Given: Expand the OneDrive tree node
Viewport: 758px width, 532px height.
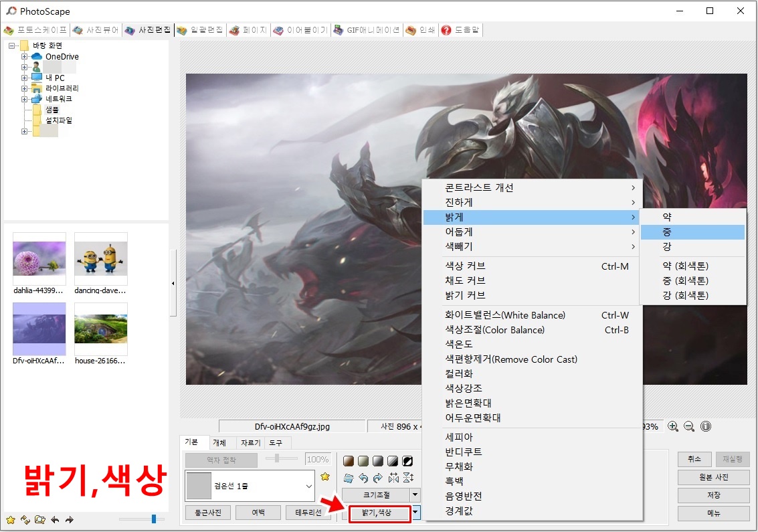Looking at the screenshot, I should (23, 57).
